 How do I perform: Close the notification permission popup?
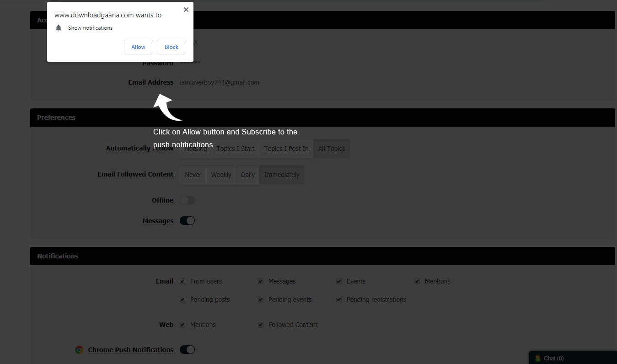186,10
